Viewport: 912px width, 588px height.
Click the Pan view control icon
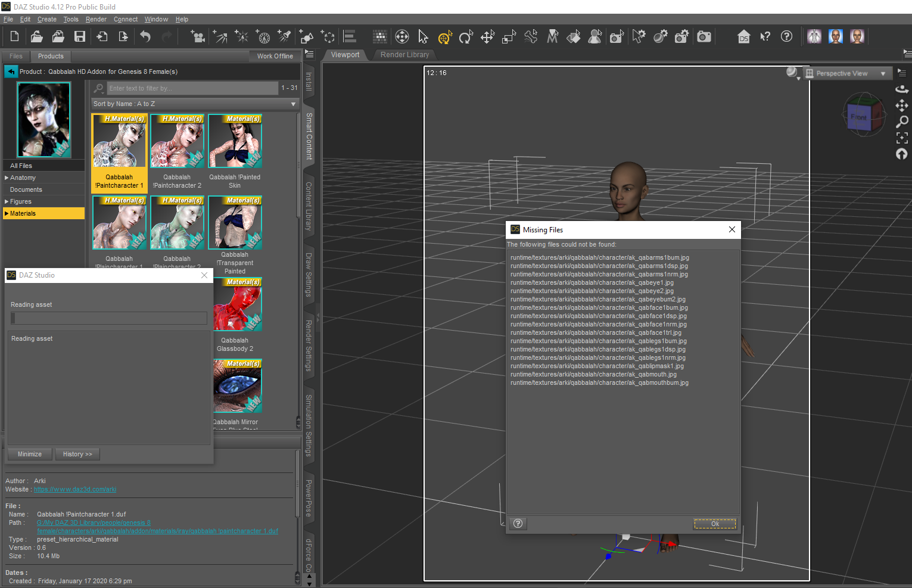click(902, 105)
